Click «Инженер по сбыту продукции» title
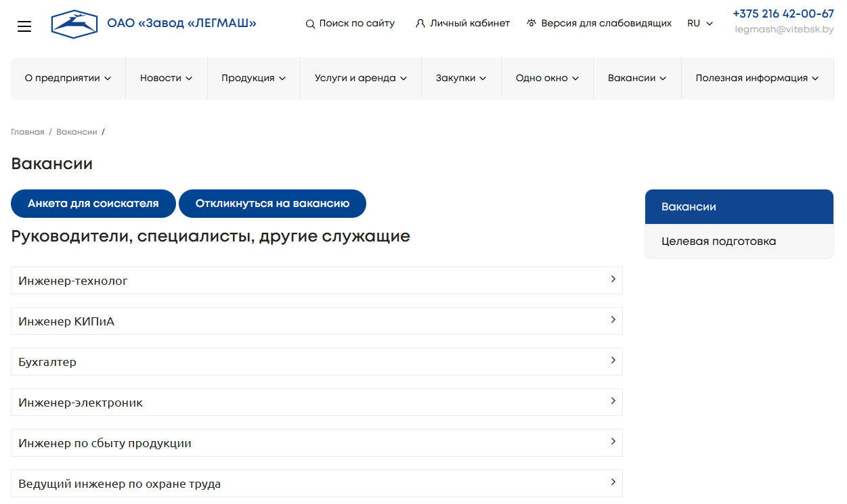The width and height of the screenshot is (847, 504). click(105, 444)
